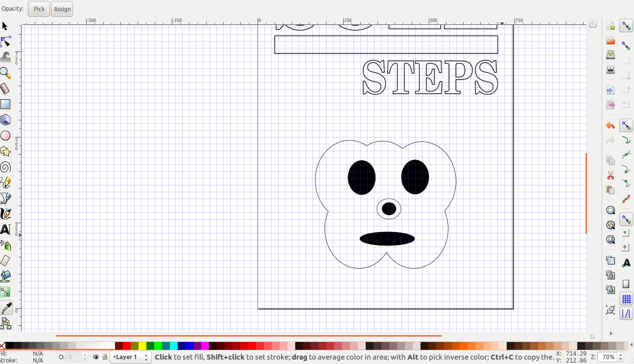
Task: Select the Spray objects tool
Action: click(x=5, y=245)
